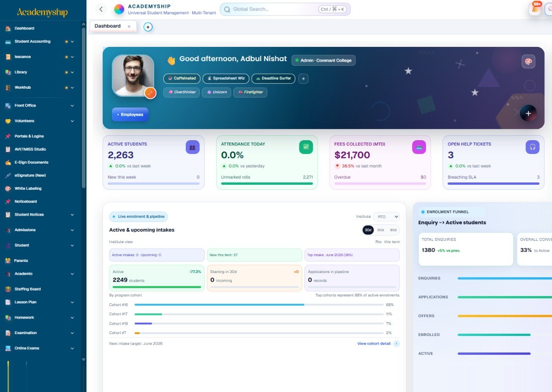Toggle the Workhub favorite star
Image resolution: width=552 pixels, height=392 pixels.
point(66,87)
